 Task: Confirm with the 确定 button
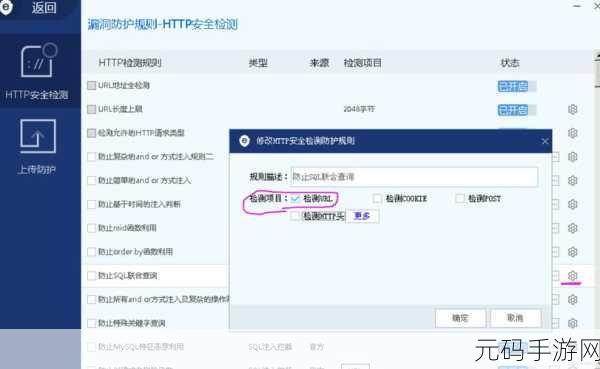(x=460, y=318)
